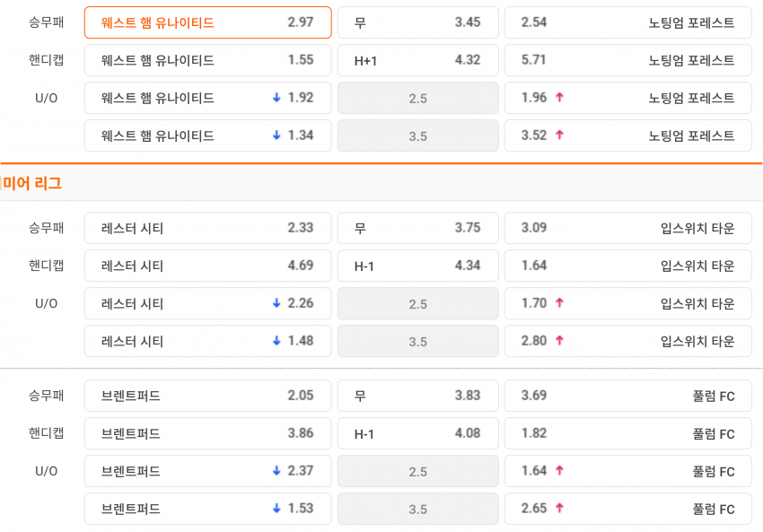Screen dimensions: 763x532
Task: Select 웨스트 햄 유나이티드 win odds 2.97
Action: coord(207,22)
